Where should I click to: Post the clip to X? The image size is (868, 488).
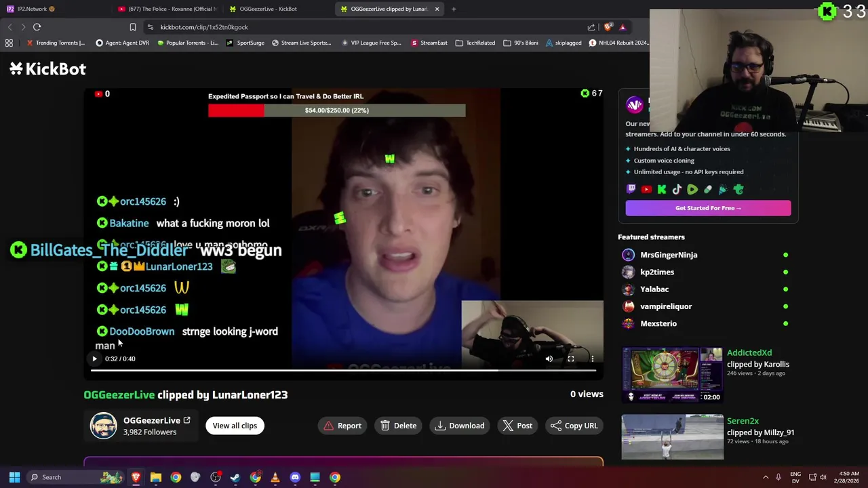[x=517, y=426]
